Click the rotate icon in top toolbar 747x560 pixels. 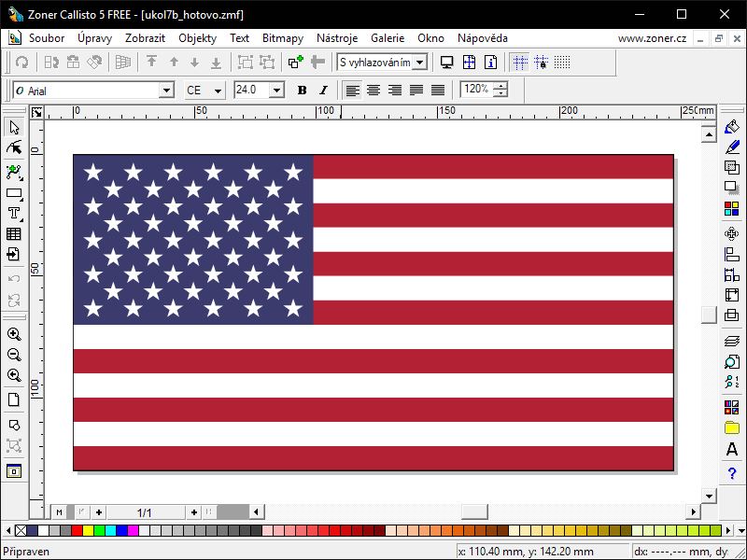coord(21,63)
